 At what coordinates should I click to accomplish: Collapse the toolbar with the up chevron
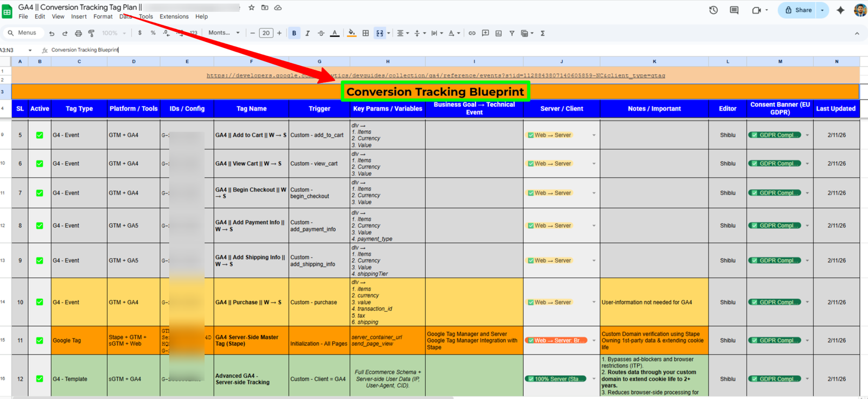(857, 33)
